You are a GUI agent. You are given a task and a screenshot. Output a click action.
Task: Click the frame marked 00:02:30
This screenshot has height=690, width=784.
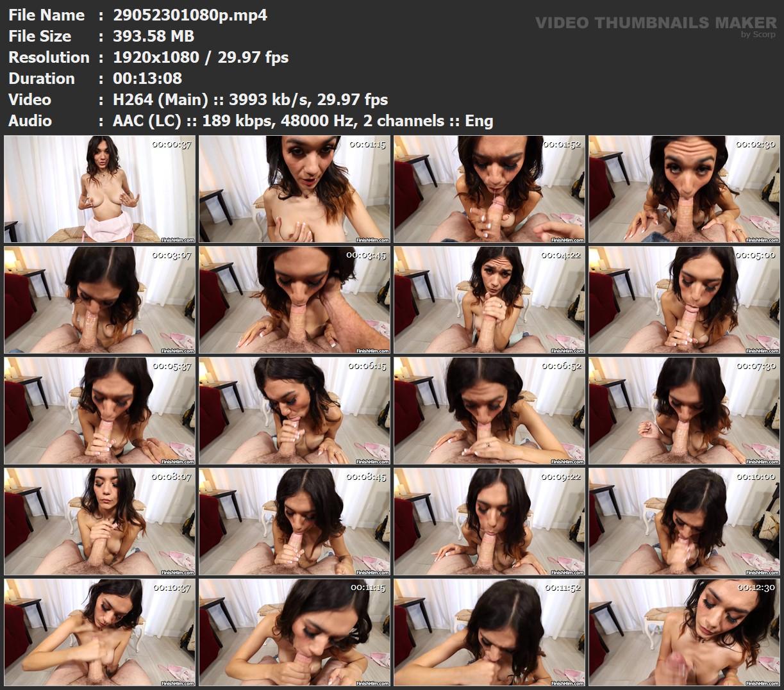684,189
